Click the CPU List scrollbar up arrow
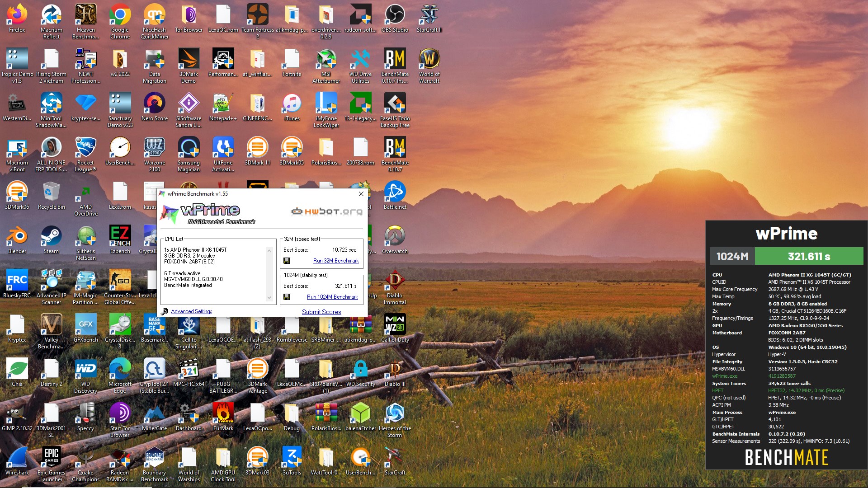Image resolution: width=868 pixels, height=488 pixels. tap(269, 251)
